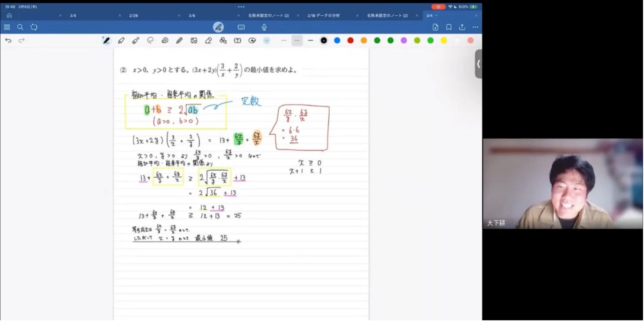Open the more options ellipsis menu
Viewport: 644px width, 321px height.
tap(476, 27)
